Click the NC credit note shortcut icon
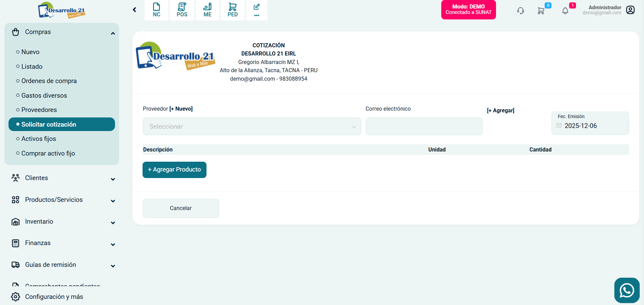The height and width of the screenshot is (305, 644). (156, 10)
